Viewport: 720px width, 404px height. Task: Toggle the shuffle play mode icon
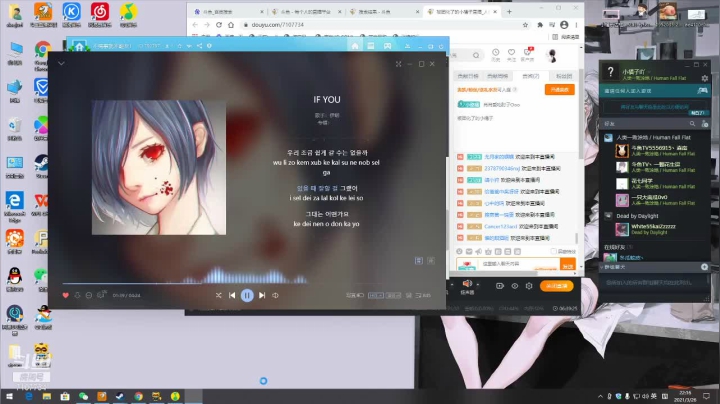(219, 295)
